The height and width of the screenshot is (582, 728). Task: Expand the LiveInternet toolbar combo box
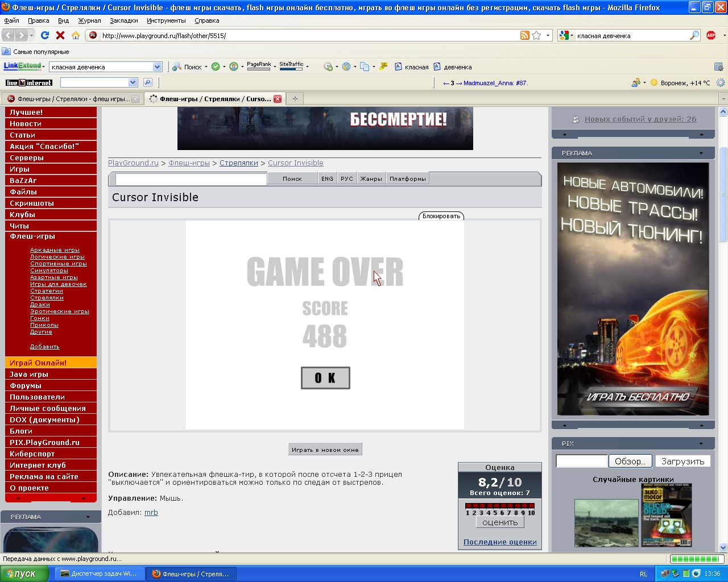coord(133,82)
